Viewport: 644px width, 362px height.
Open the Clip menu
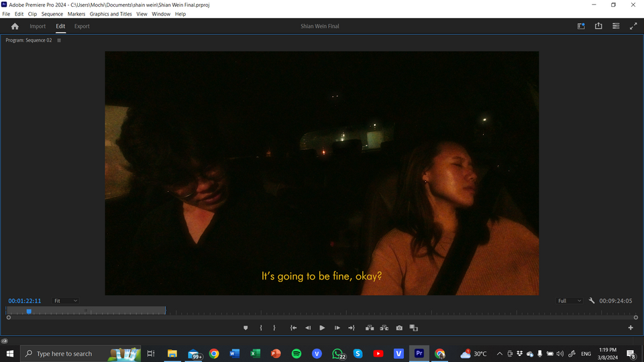click(32, 14)
